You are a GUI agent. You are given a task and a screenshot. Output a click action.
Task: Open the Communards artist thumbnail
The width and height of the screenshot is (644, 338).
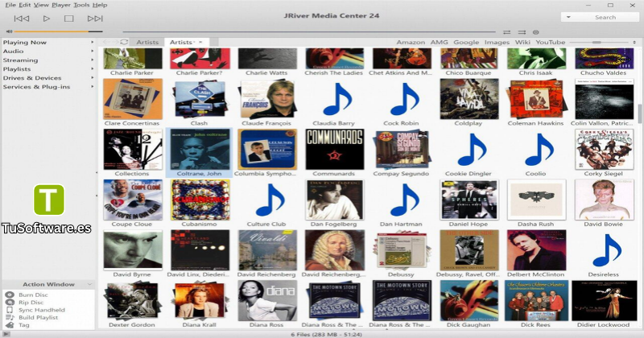[x=334, y=150]
